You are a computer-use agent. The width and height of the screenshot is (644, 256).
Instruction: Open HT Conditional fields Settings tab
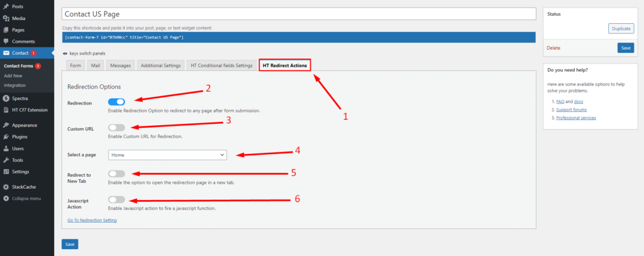coord(221,65)
